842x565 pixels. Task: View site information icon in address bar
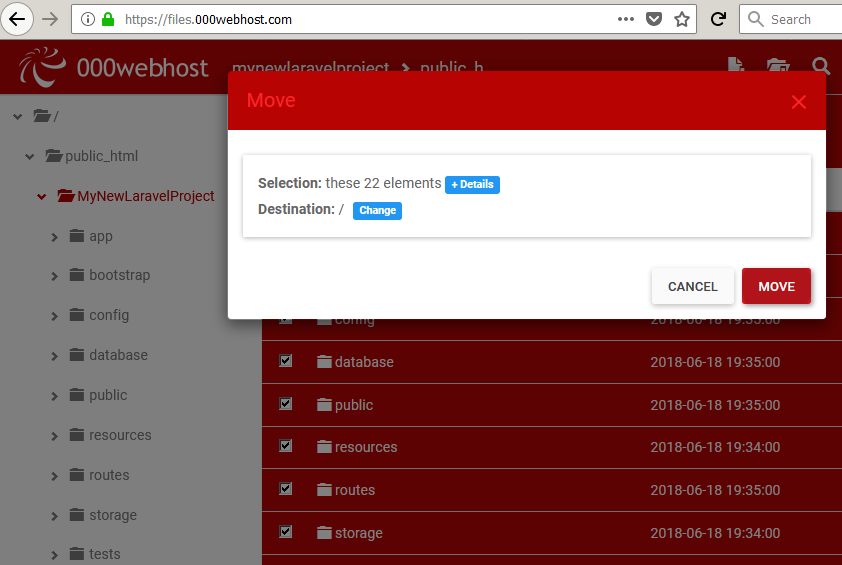coord(88,19)
